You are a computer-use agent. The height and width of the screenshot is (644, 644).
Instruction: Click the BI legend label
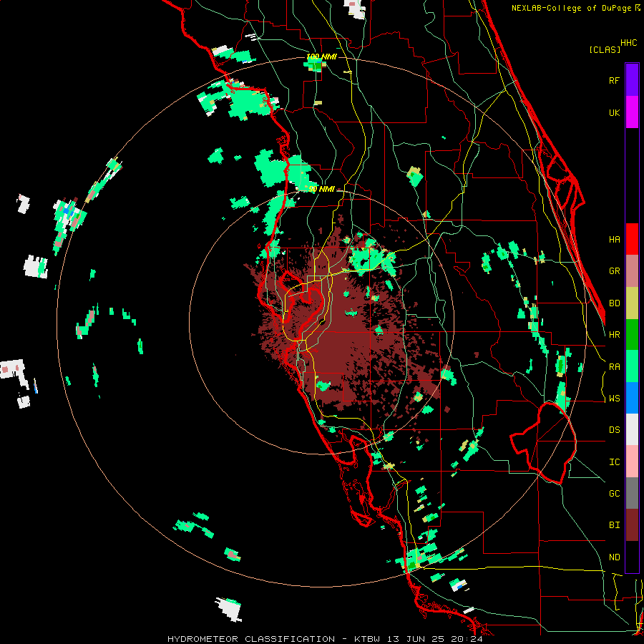(614, 525)
